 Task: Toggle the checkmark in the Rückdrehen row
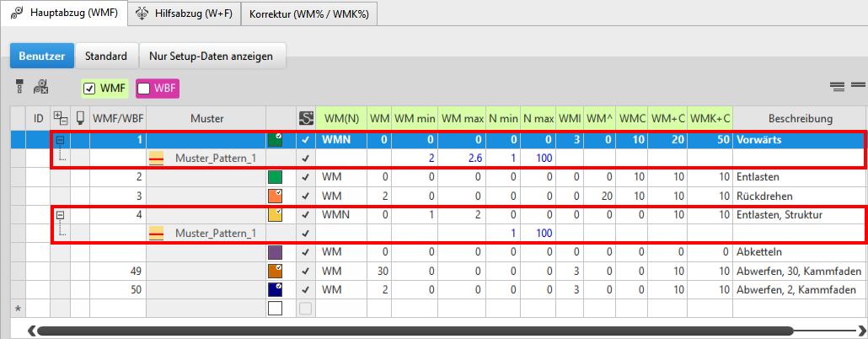(306, 196)
